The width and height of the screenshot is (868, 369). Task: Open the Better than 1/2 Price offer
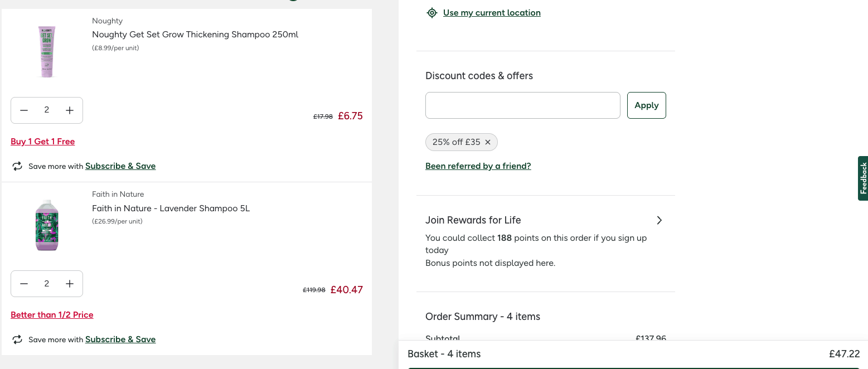coord(52,315)
